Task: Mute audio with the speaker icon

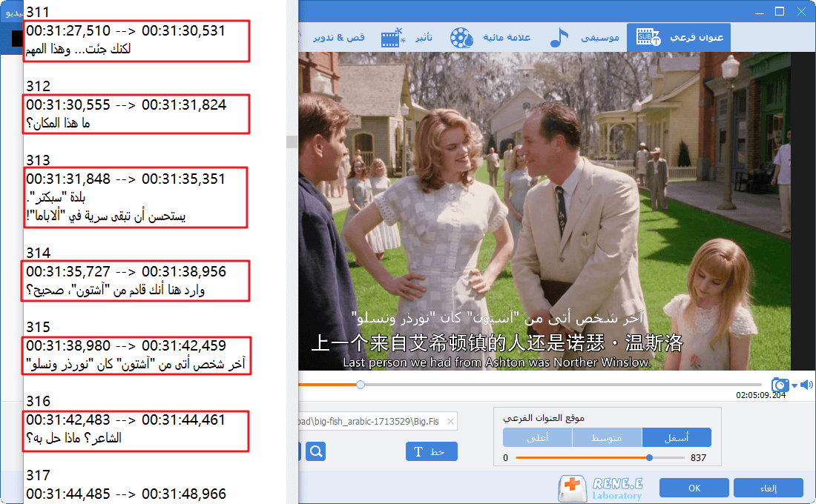Action: pyautogui.click(x=806, y=385)
